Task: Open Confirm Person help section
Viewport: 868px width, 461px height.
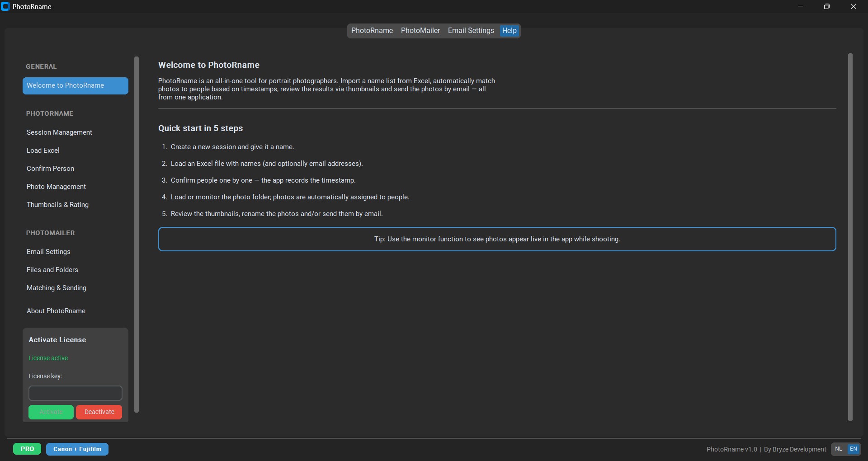Action: (50, 169)
